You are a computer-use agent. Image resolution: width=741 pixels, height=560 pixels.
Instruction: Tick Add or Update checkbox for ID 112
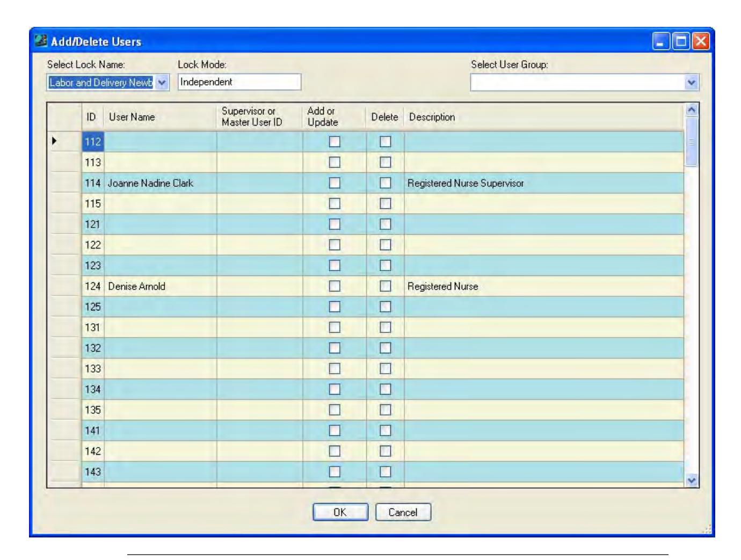point(335,142)
